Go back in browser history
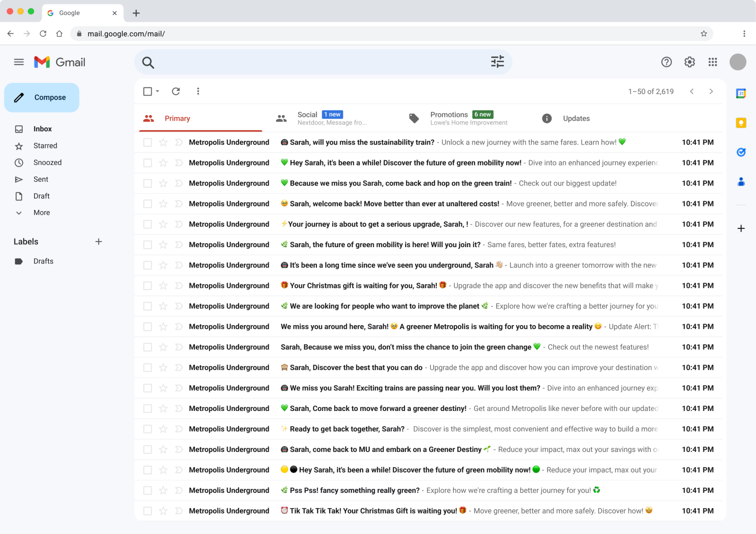This screenshot has width=756, height=534. (11, 34)
